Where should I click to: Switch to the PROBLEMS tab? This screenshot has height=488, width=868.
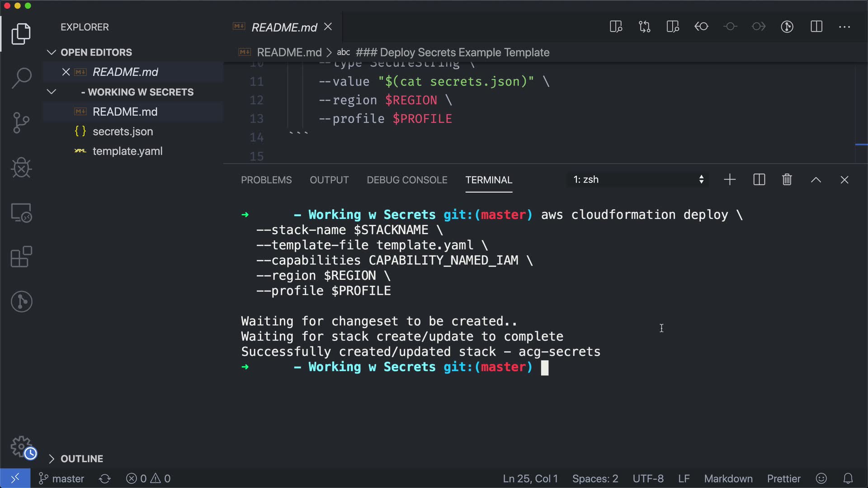click(266, 180)
